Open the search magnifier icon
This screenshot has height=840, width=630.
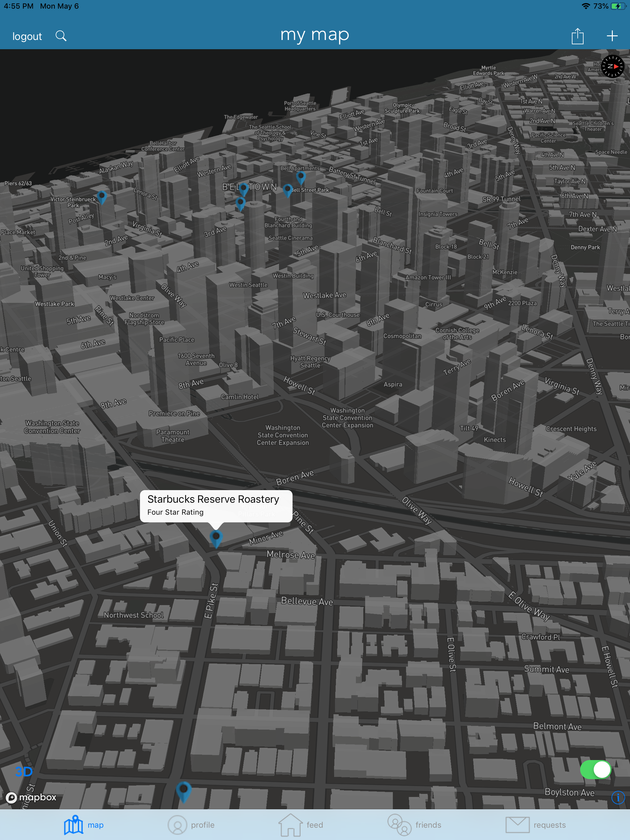pos(61,36)
